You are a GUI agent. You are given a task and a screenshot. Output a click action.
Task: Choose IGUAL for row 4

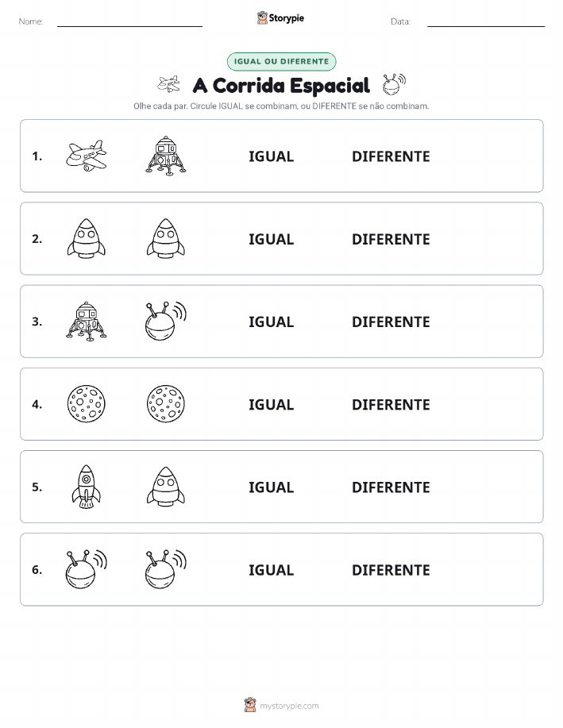tap(272, 404)
